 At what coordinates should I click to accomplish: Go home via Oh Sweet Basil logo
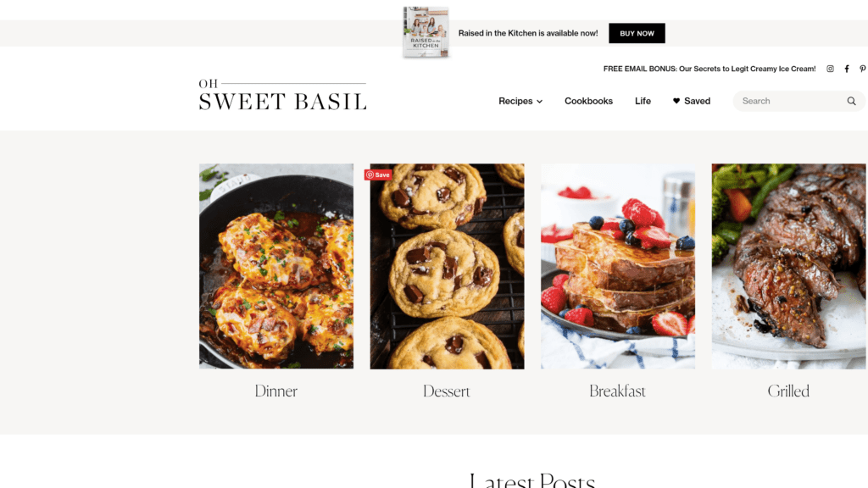pos(282,95)
